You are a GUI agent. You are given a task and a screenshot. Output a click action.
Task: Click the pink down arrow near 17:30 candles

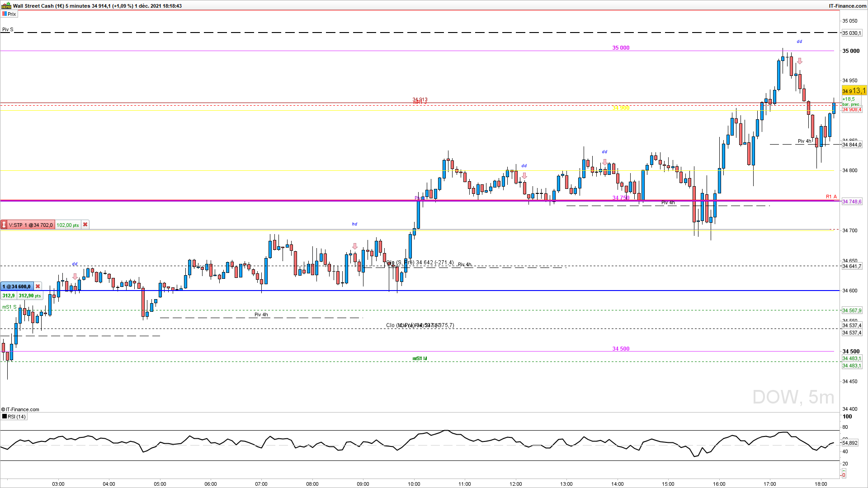tap(799, 61)
